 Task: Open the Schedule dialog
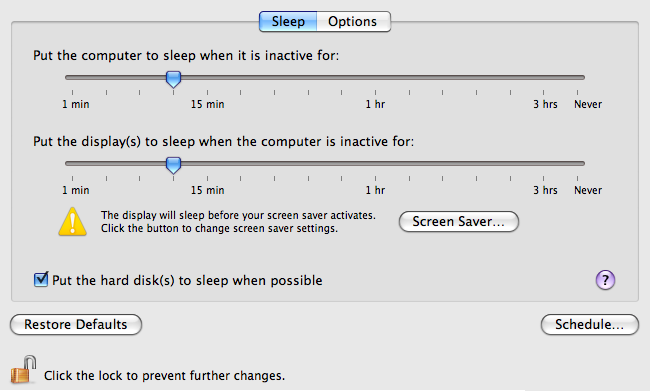(589, 324)
